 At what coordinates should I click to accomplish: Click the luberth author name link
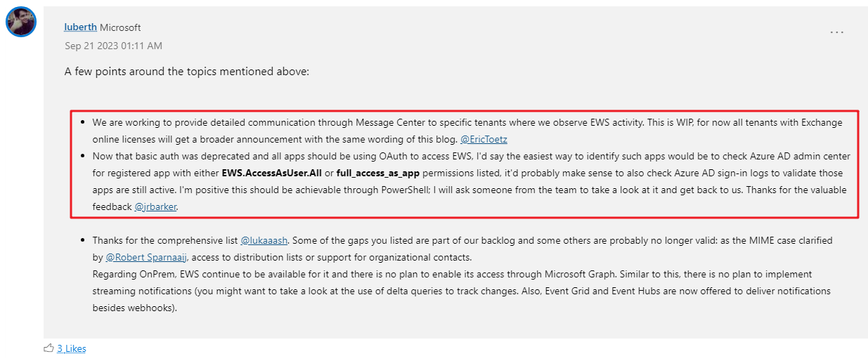click(80, 27)
